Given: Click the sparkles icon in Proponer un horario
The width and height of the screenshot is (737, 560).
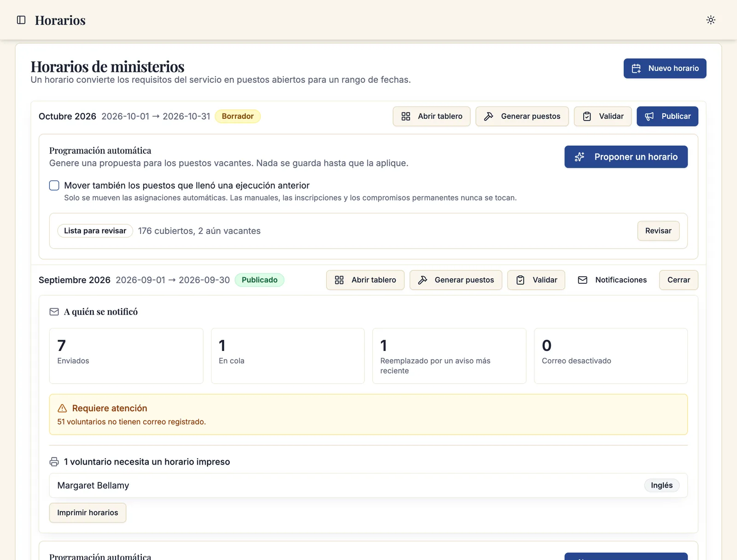Looking at the screenshot, I should coord(579,157).
